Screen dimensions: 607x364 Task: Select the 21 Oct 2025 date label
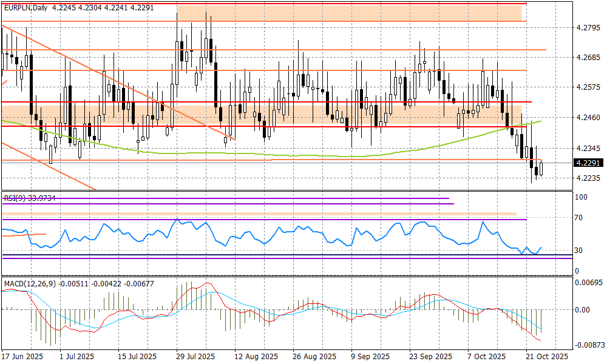547,357
